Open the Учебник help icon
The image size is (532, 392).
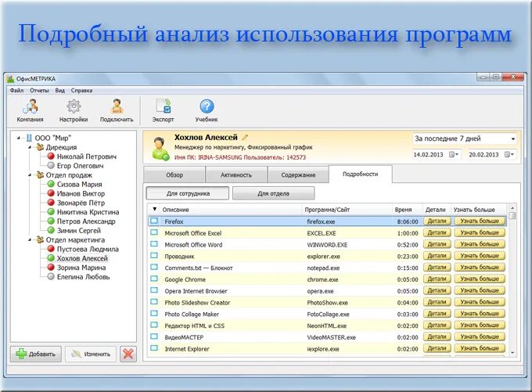207,106
